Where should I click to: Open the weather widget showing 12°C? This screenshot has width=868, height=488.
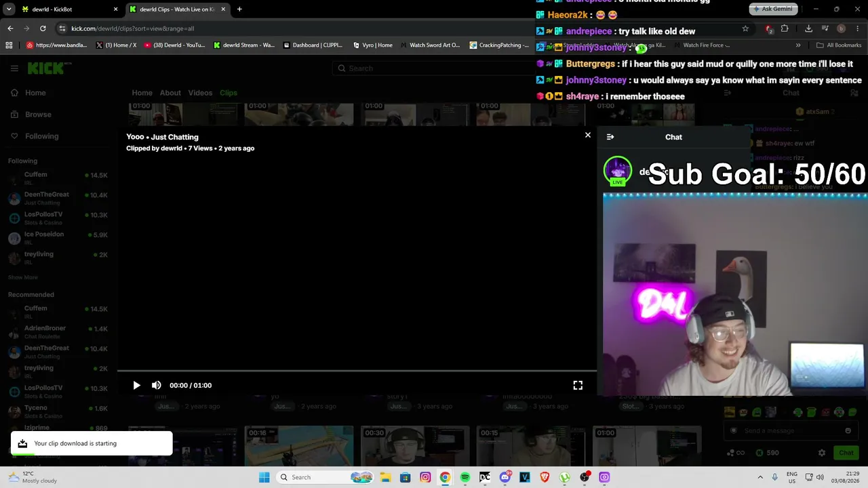click(34, 477)
